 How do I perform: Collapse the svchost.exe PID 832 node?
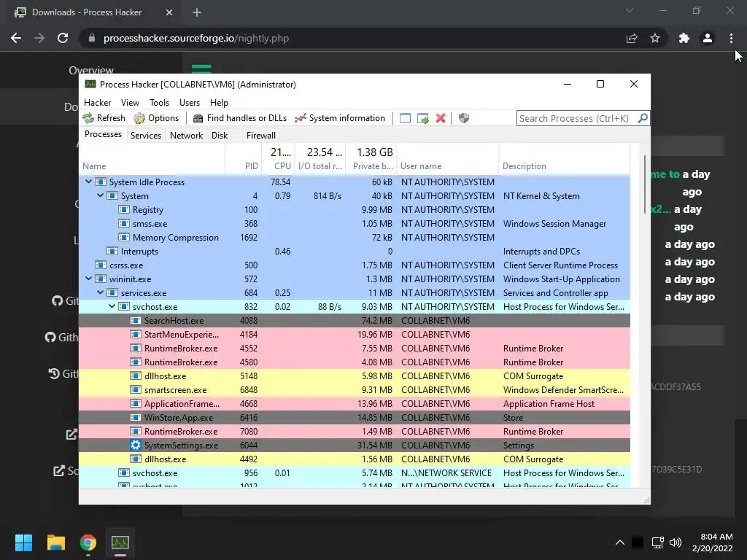[x=112, y=307]
